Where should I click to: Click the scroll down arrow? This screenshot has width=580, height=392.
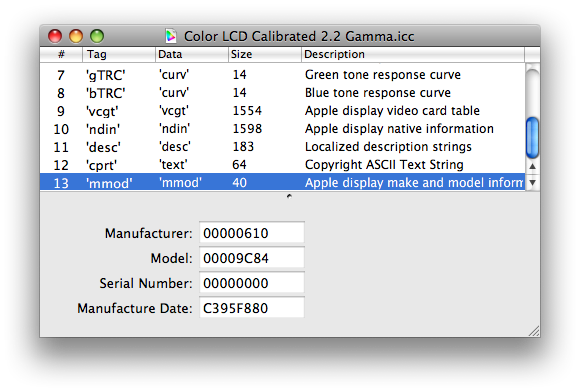point(532,182)
